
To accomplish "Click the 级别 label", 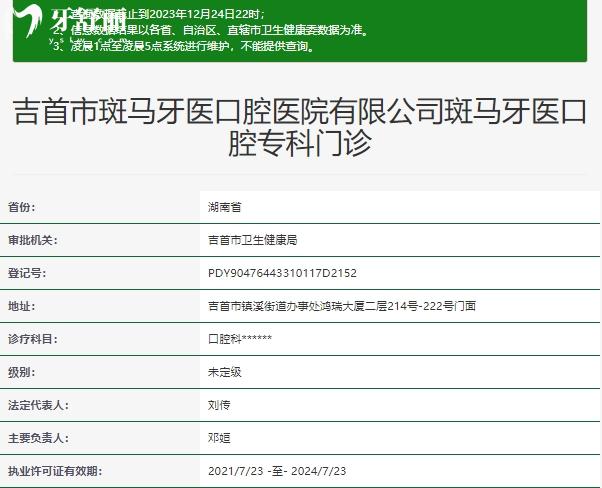I will (22, 372).
